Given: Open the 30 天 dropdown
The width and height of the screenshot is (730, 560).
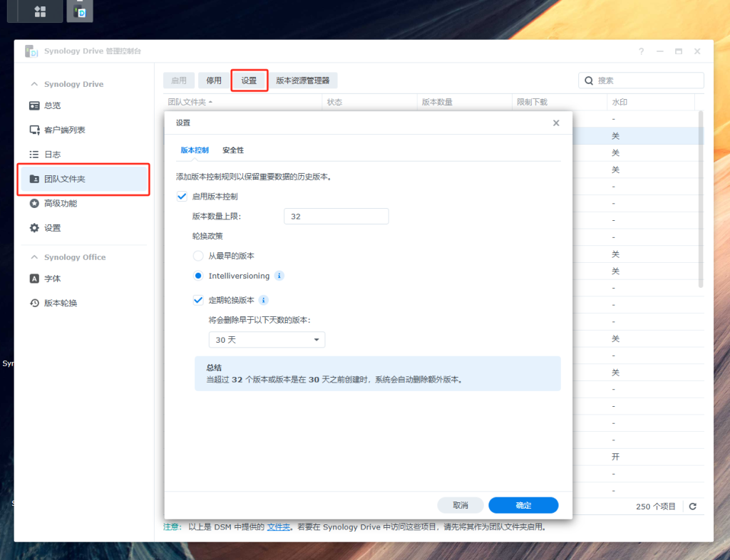Looking at the screenshot, I should click(x=267, y=340).
